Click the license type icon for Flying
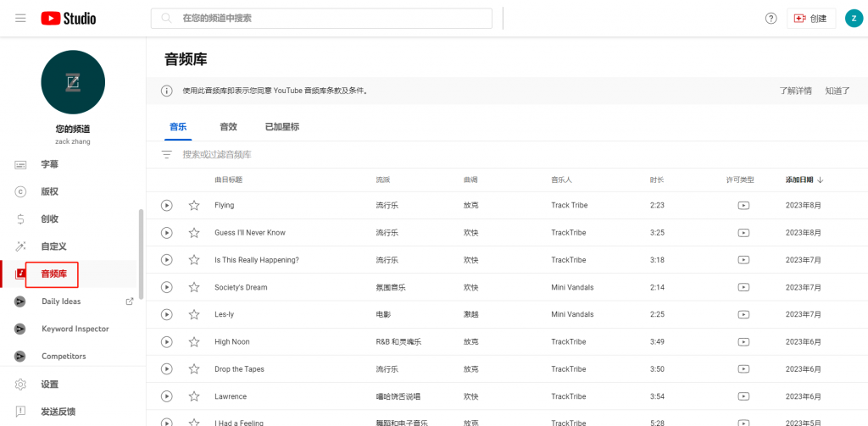This screenshot has height=426, width=868. pos(744,205)
